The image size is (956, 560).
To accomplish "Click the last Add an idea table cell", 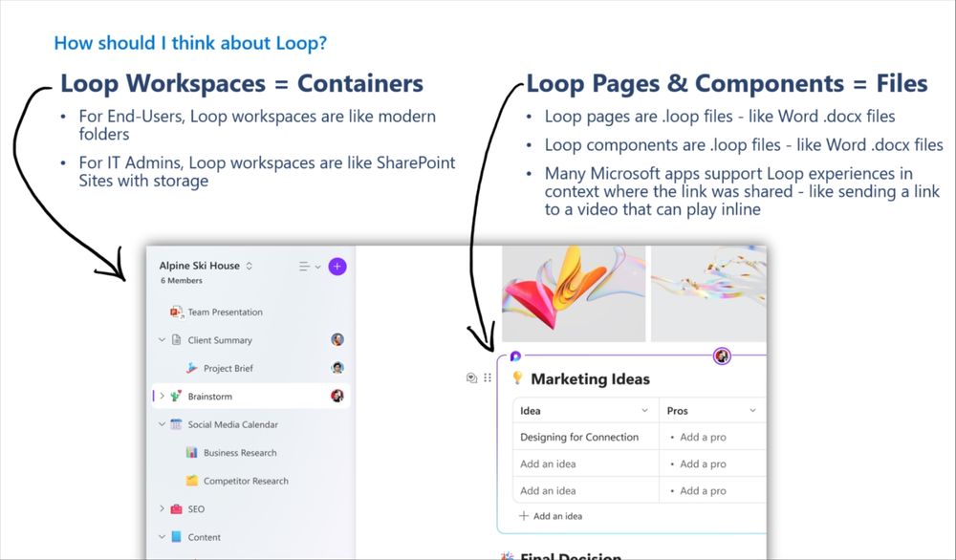I will (586, 490).
